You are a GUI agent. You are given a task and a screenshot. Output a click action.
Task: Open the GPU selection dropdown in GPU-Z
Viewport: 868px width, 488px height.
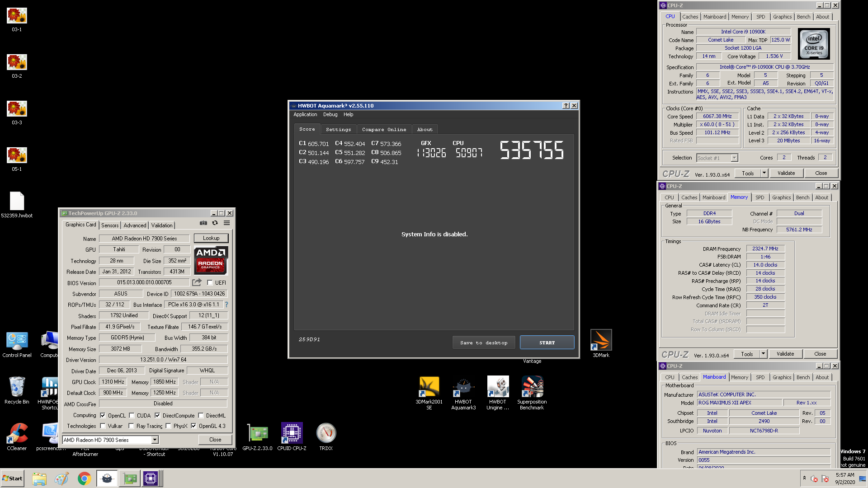155,440
